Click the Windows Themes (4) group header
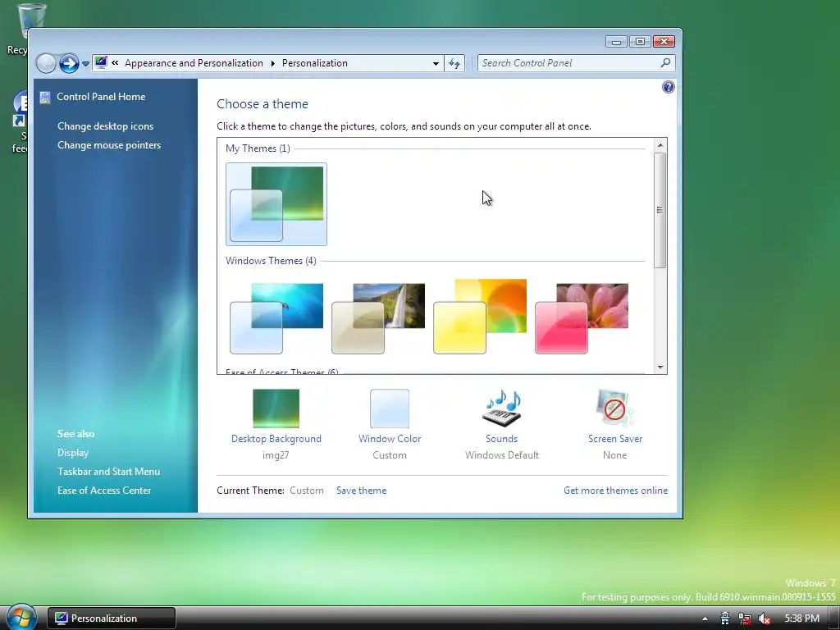The width and height of the screenshot is (840, 630). coord(271,261)
